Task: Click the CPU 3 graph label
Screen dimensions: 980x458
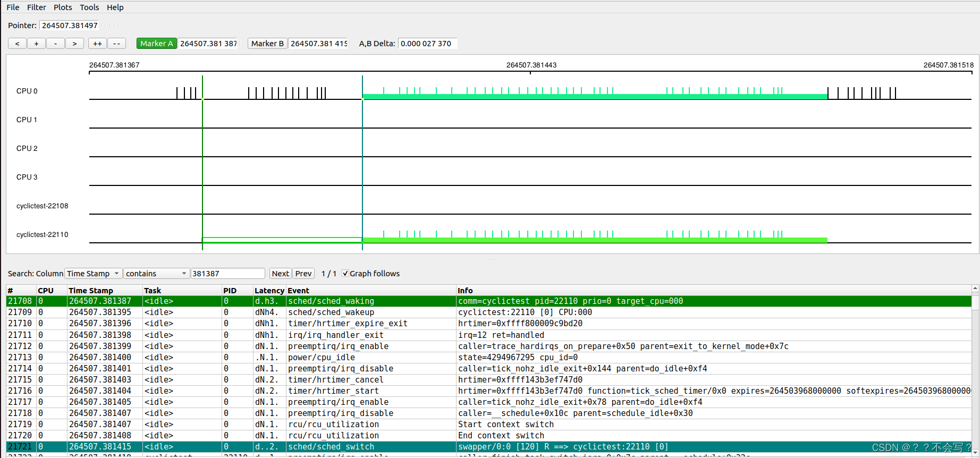Action: pos(27,177)
